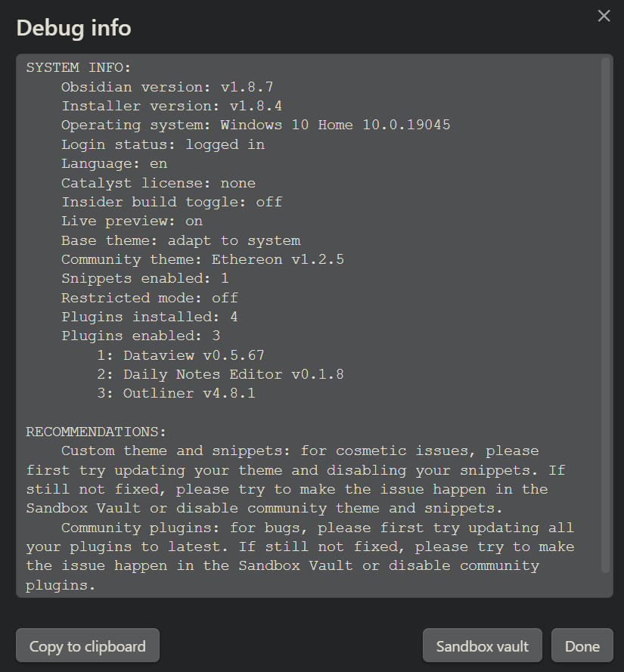Dismiss the dialog with Done
Image resolution: width=624 pixels, height=672 pixels.
click(582, 646)
